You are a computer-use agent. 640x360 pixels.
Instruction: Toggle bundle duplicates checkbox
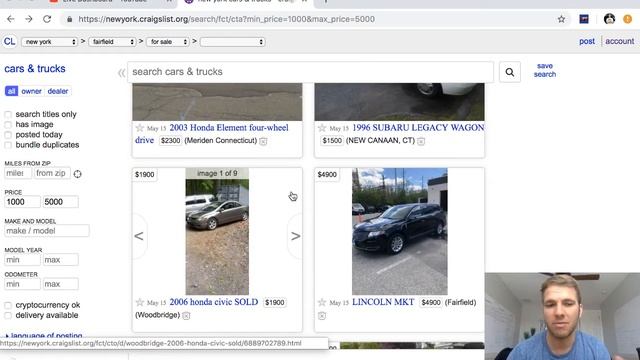[x=8, y=145]
